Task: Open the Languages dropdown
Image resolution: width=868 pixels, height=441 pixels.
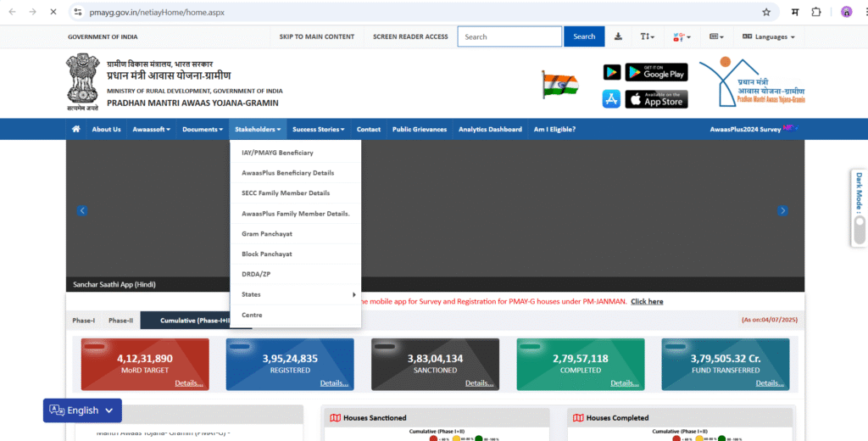Action: tap(768, 36)
